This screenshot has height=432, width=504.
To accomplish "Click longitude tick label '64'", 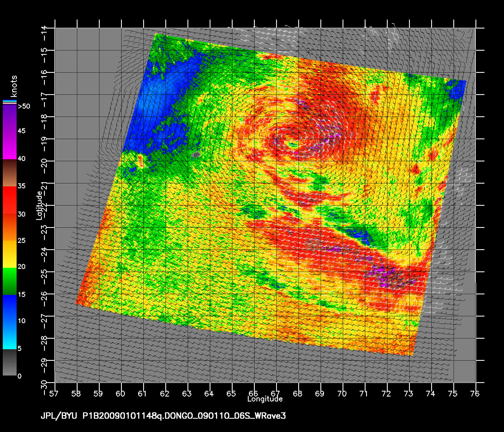I will [209, 394].
